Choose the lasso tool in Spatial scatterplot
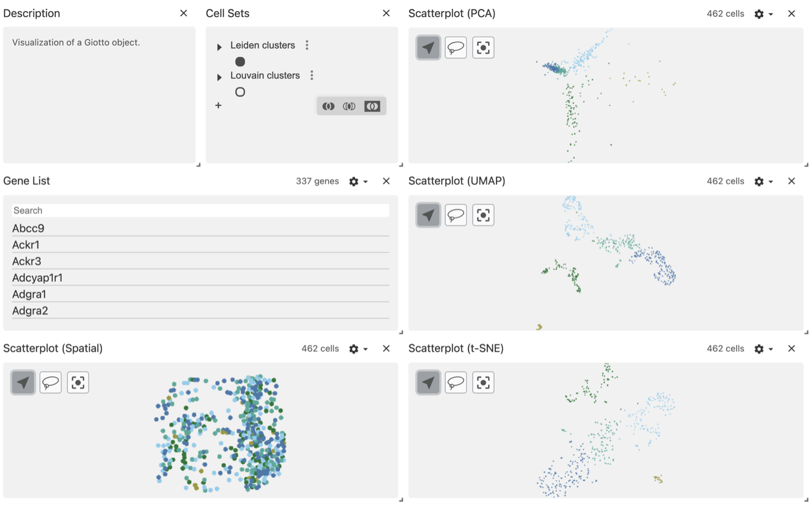Screen dimensions: 812x508 point(50,383)
